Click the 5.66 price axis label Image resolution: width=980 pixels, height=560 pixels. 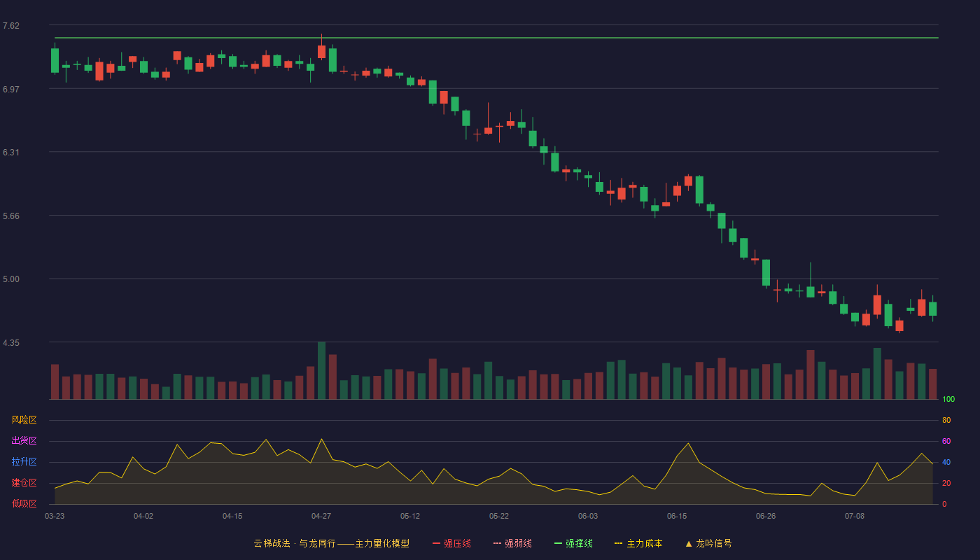point(10,216)
